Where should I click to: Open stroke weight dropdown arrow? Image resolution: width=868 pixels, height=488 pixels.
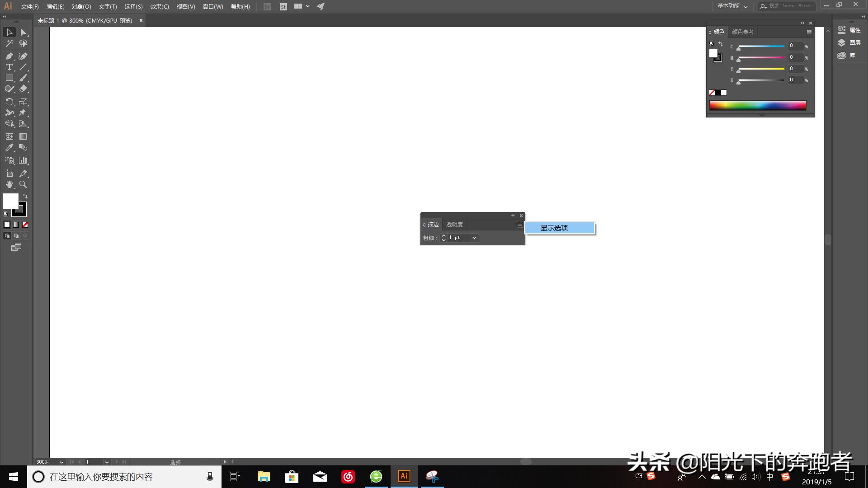(x=474, y=238)
